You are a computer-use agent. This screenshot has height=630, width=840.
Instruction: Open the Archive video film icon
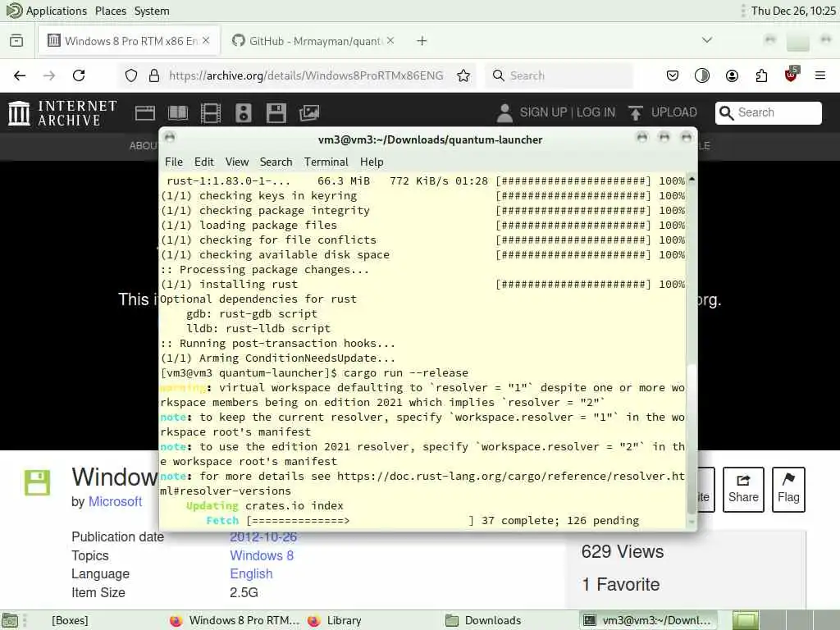pyautogui.click(x=211, y=113)
